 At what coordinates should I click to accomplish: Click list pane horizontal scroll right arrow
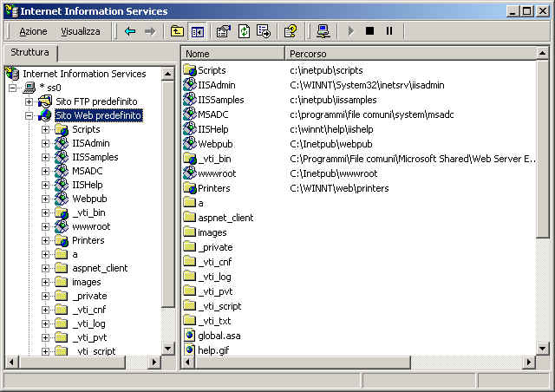[x=529, y=363]
